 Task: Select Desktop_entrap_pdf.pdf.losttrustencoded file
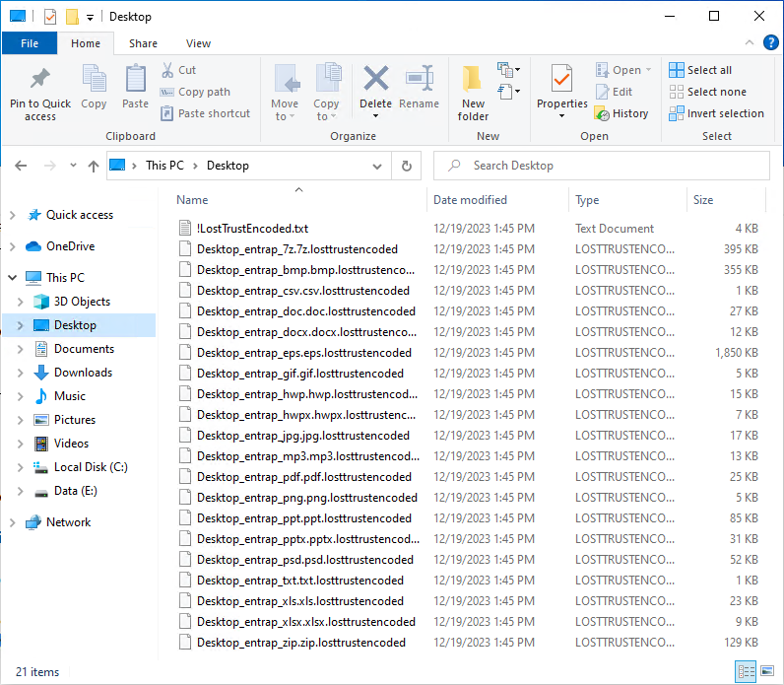469,477
